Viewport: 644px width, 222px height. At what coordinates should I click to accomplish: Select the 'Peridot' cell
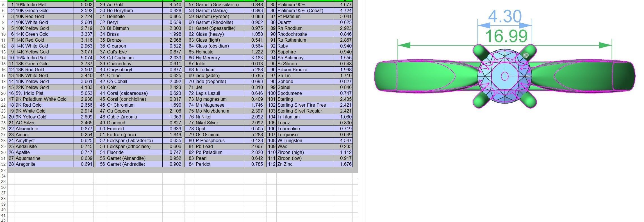point(219,164)
